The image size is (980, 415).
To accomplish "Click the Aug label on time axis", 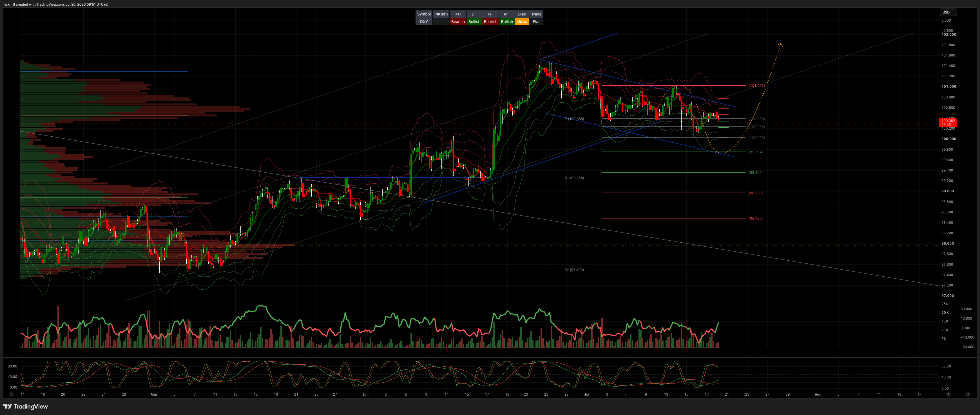I will [818, 394].
